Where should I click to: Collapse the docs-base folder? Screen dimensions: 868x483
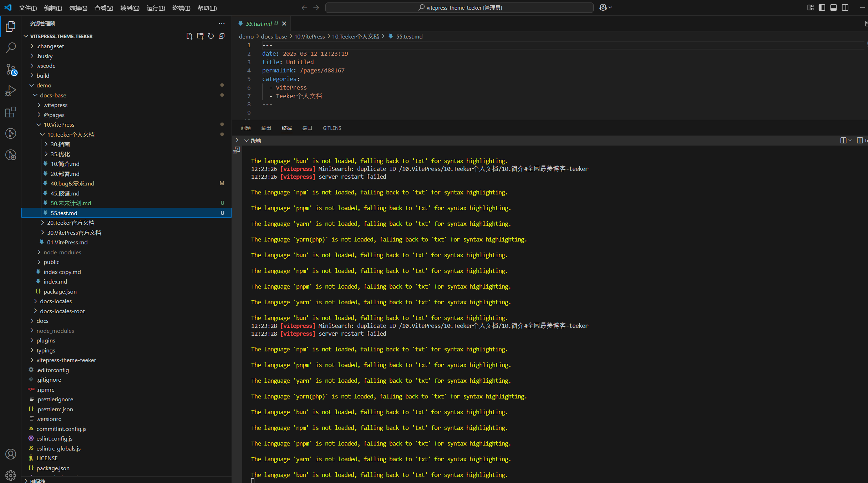35,95
